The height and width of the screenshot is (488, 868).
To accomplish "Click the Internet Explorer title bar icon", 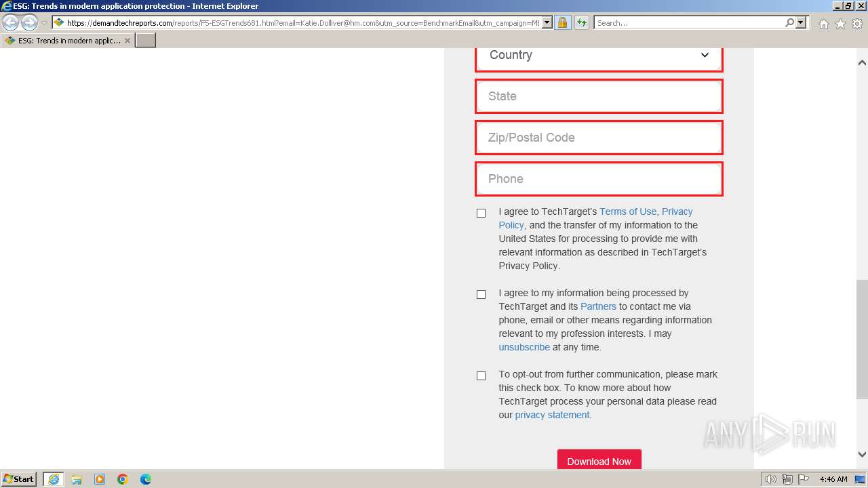I will click(x=6, y=6).
